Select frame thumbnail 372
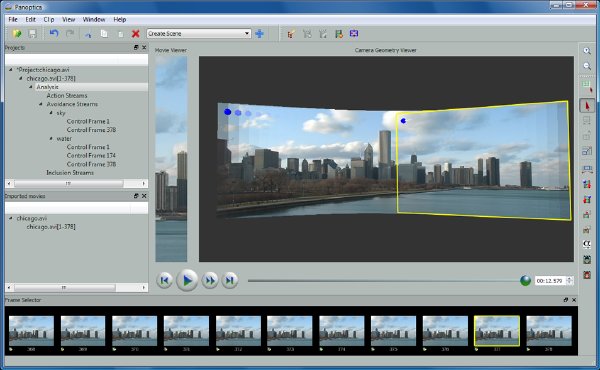 pos(238,331)
